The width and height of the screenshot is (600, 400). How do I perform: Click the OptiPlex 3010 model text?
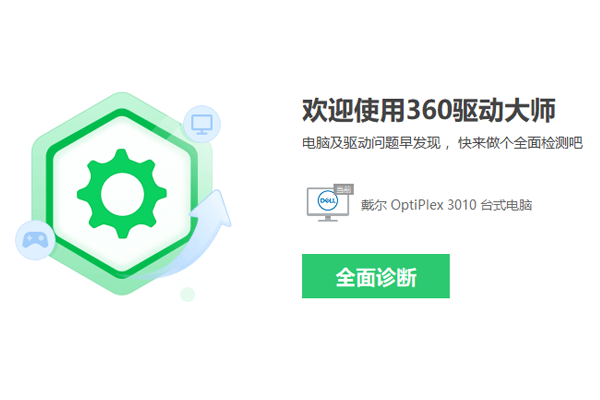434,205
